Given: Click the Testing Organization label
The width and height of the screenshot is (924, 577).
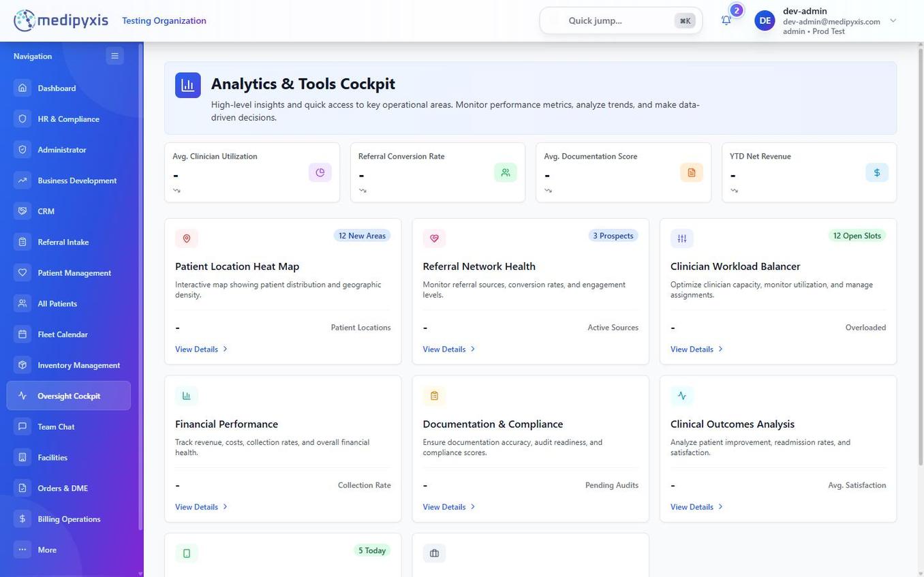Looking at the screenshot, I should 164,20.
